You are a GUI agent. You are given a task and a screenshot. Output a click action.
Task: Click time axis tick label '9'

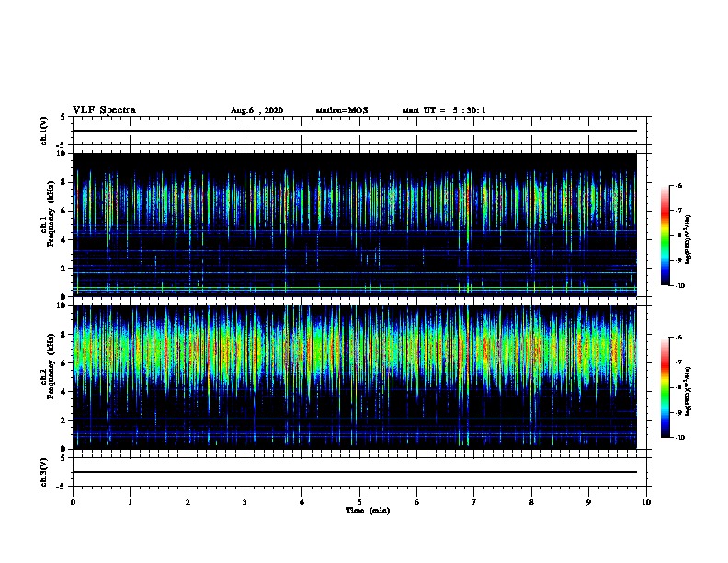[588, 501]
